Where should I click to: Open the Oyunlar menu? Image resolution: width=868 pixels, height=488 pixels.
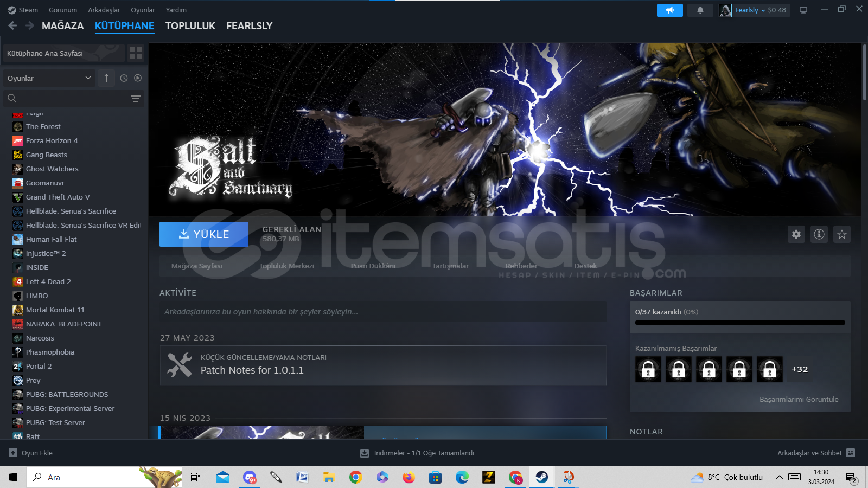[x=143, y=10]
